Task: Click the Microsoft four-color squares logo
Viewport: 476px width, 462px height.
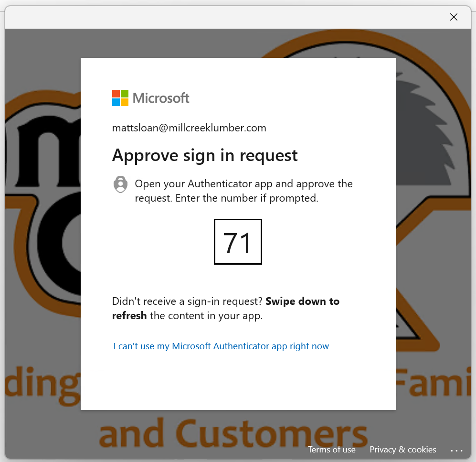Action: pyautogui.click(x=120, y=98)
